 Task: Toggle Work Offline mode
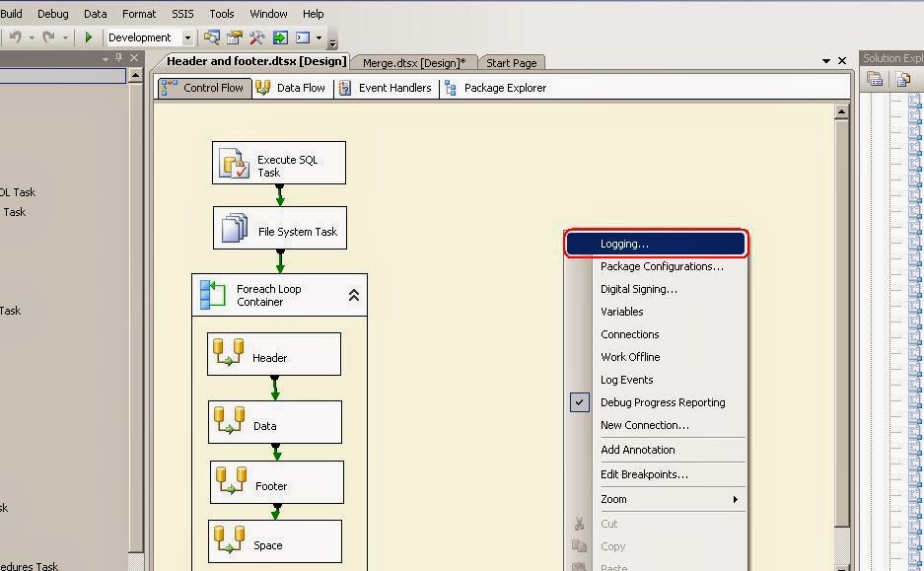pos(630,357)
